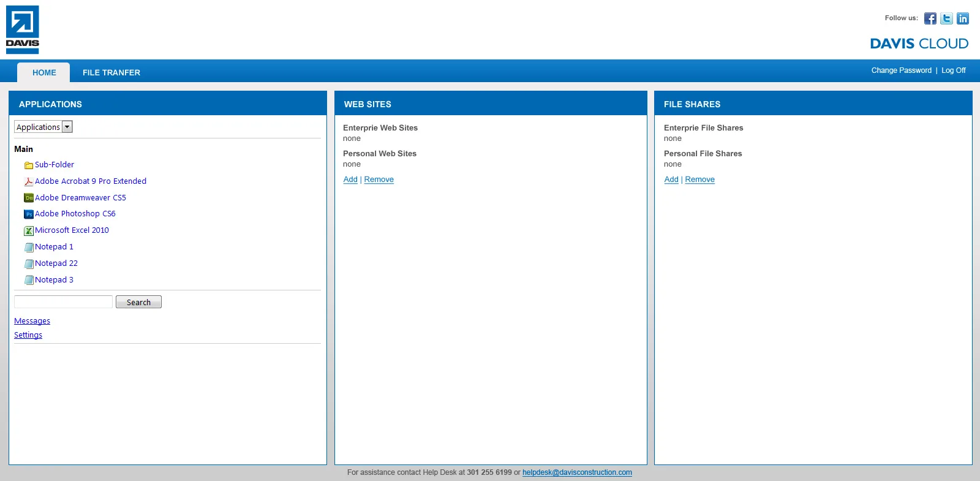Click Personal Web Sites heading
The height and width of the screenshot is (481, 980).
[x=380, y=154]
